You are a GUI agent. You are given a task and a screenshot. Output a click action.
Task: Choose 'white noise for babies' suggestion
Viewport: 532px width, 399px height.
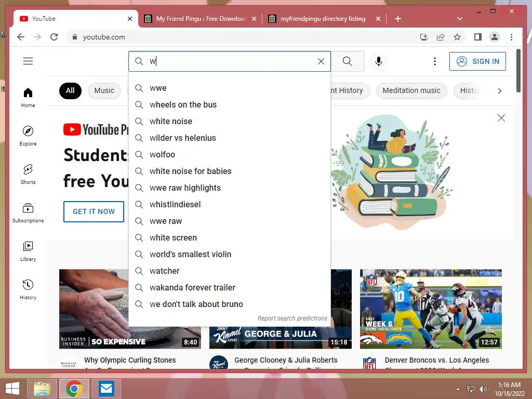229,171
